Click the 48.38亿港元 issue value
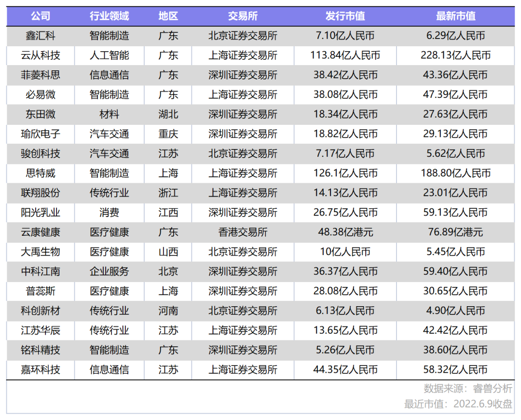Screen dimensions: 521x420 click(345, 232)
